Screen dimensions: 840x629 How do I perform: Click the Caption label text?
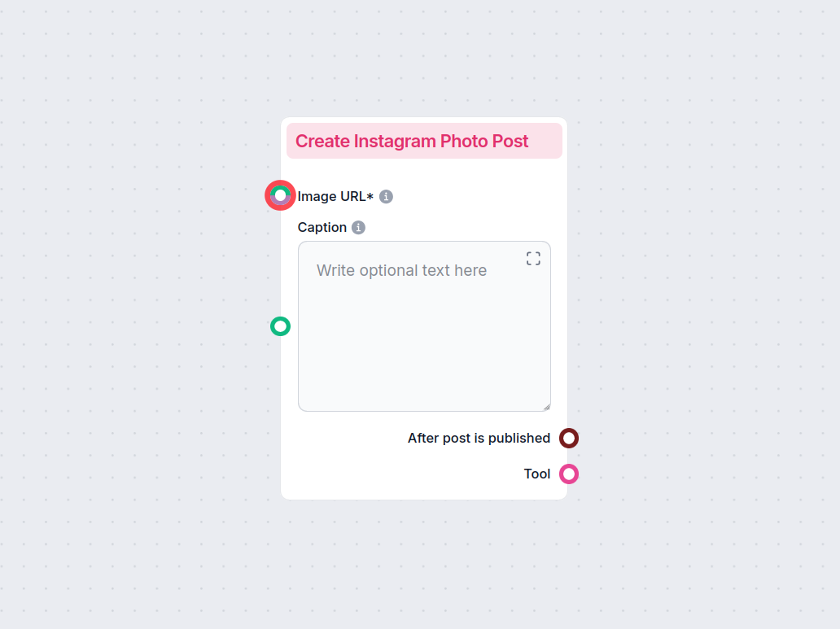pyautogui.click(x=322, y=227)
